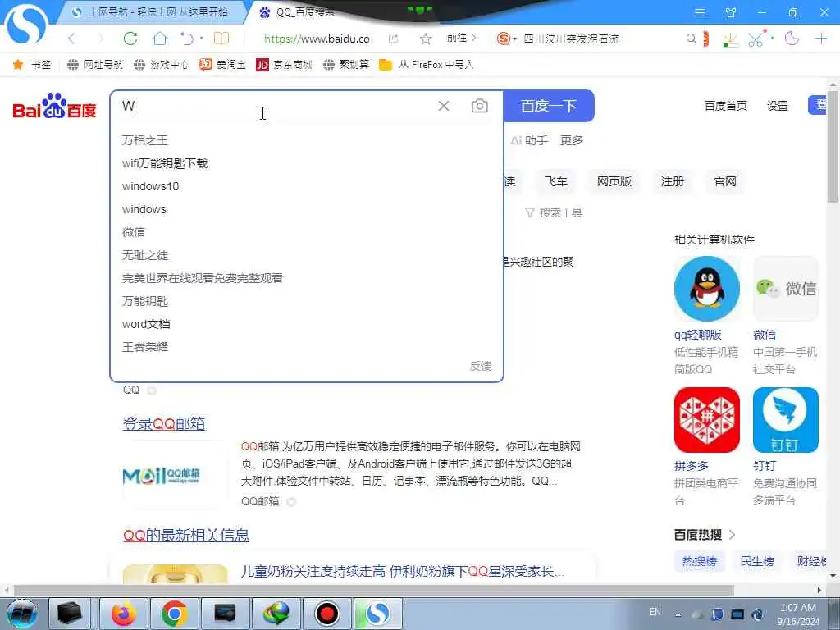Viewport: 840px width, 630px height.
Task: Click the 飞车 related tag
Action: click(555, 181)
